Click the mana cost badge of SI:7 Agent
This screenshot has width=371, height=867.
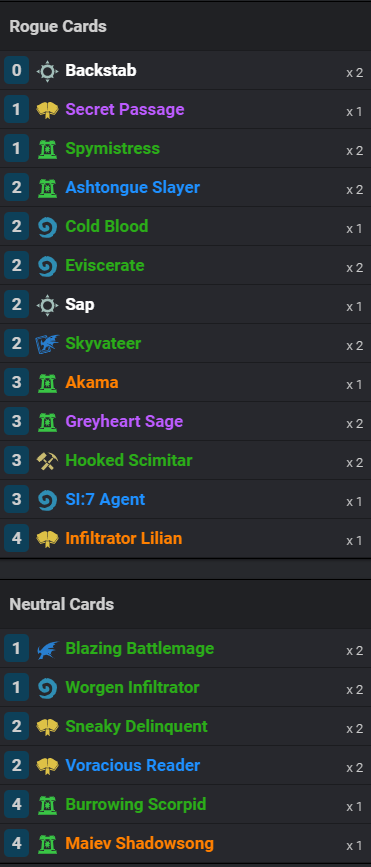click(17, 500)
